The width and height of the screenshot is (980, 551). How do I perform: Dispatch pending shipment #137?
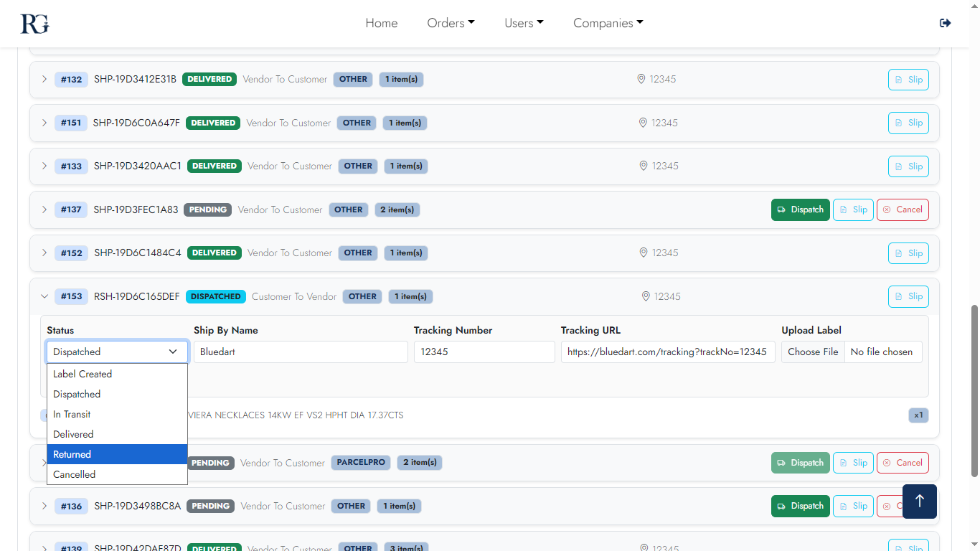[800, 209]
